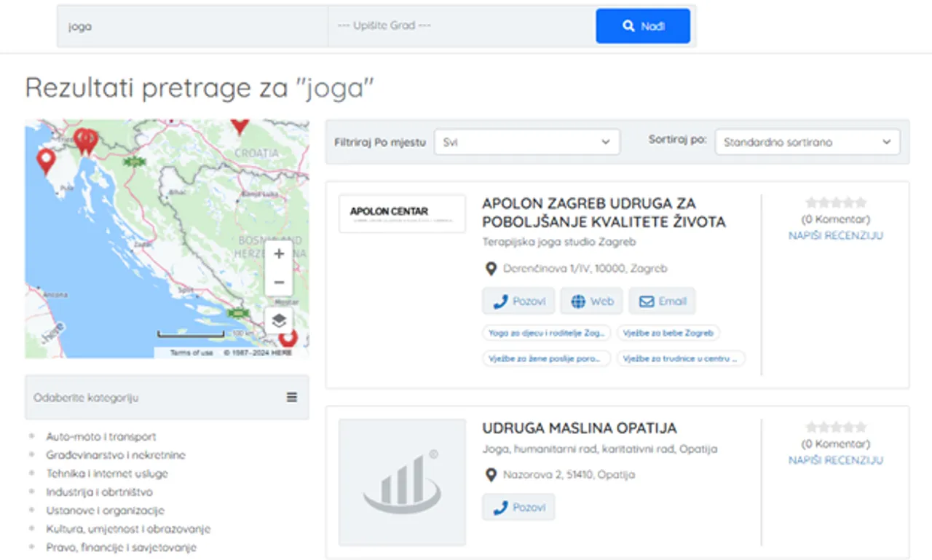Click location pin icon beside Nazorova address
The image size is (932, 560).
coord(491,475)
